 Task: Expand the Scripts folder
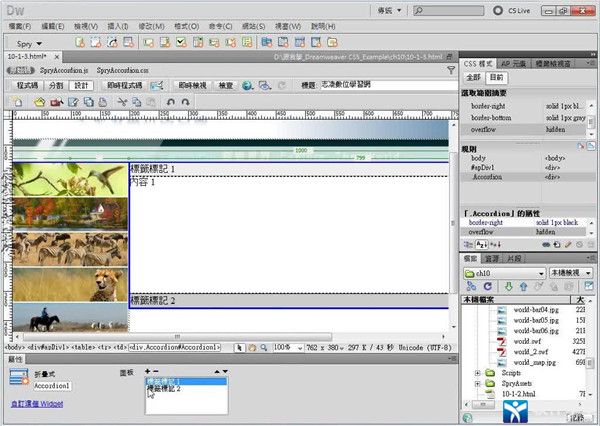477,373
